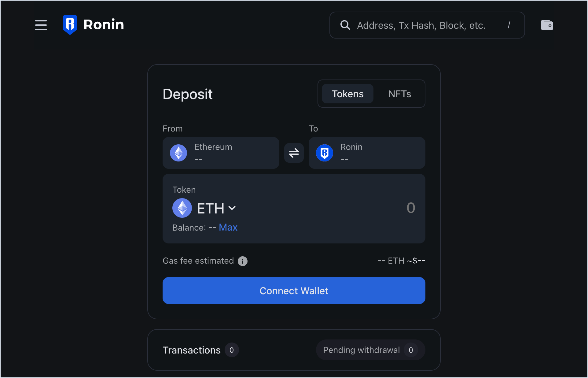Click the Connect Wallet button
This screenshot has width=588, height=378.
293,291
